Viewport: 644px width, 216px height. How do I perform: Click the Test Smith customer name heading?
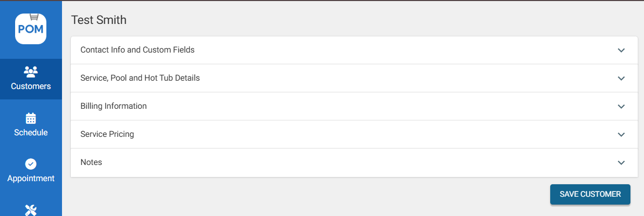[x=98, y=20]
